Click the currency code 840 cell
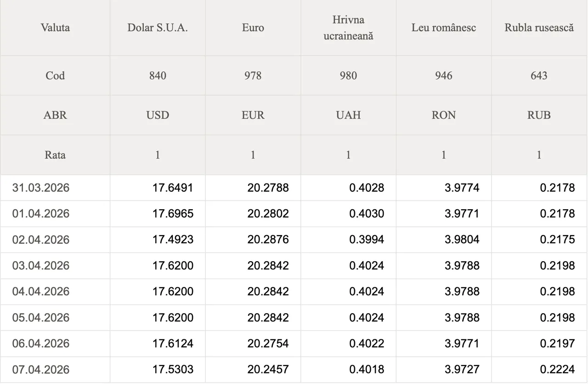The image size is (588, 384). click(158, 75)
